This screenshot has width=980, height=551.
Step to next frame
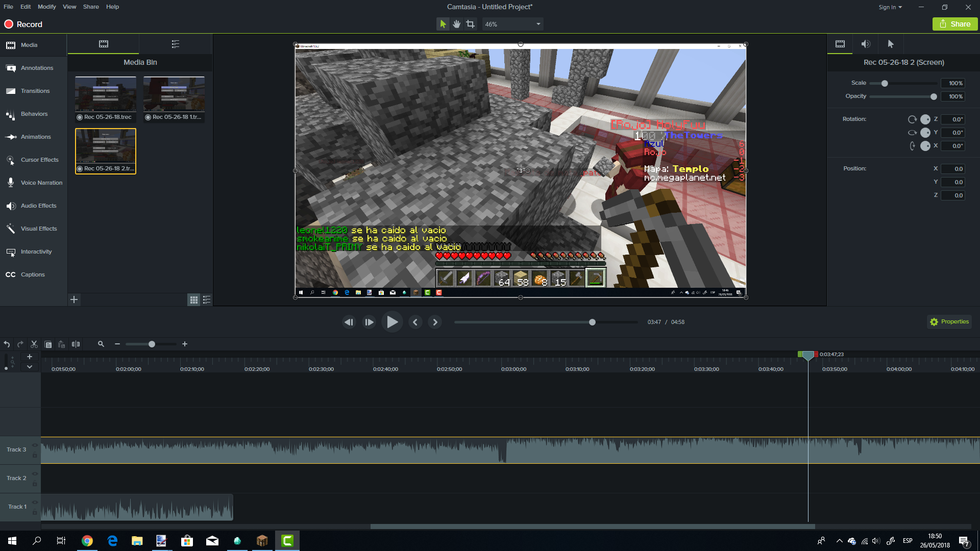point(369,322)
